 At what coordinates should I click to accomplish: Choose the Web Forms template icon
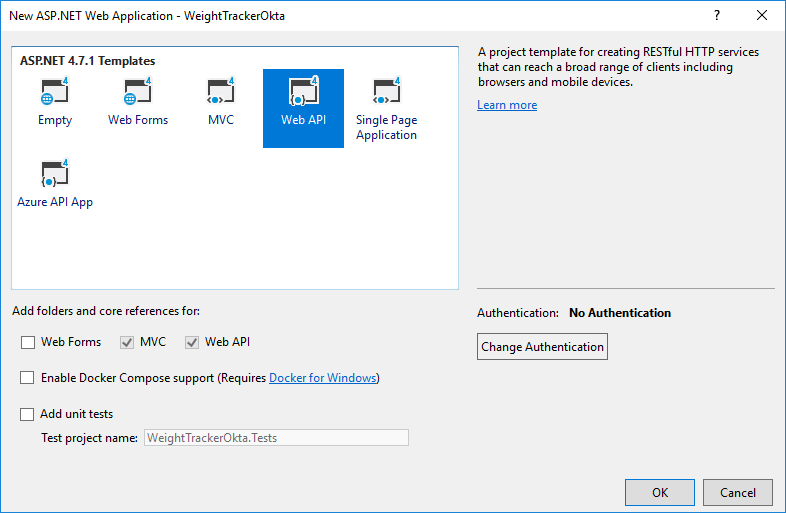click(138, 93)
